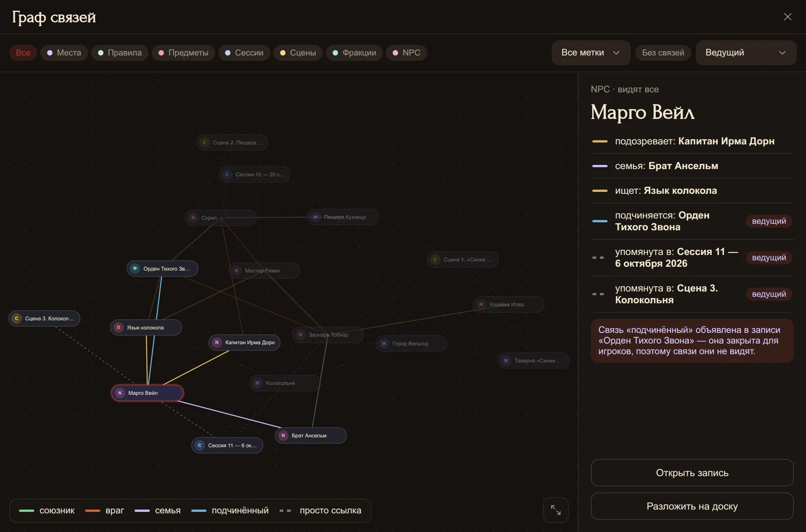Viewport: 806px width, 532px height.
Task: Select the Мастер Ривен node
Action: [264, 271]
